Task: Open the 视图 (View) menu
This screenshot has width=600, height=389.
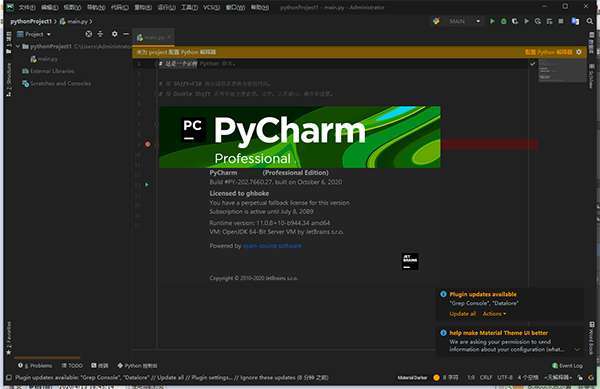Action: [x=73, y=7]
